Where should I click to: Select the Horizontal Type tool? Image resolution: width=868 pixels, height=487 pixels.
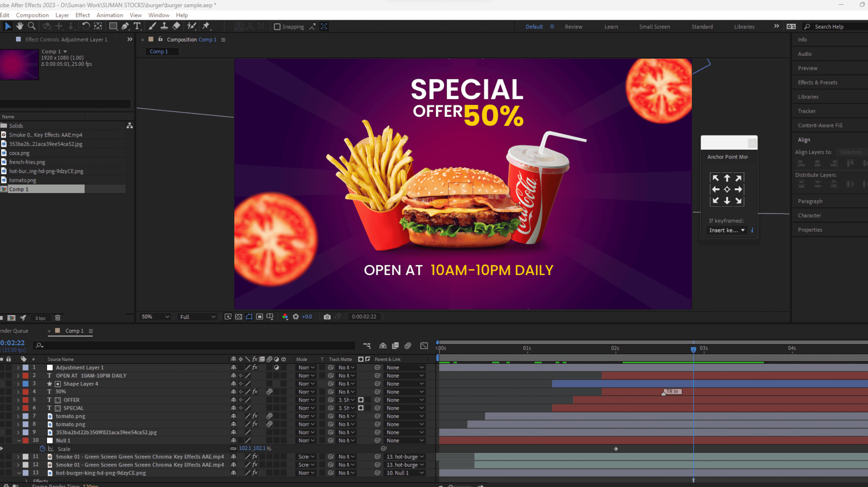(137, 26)
